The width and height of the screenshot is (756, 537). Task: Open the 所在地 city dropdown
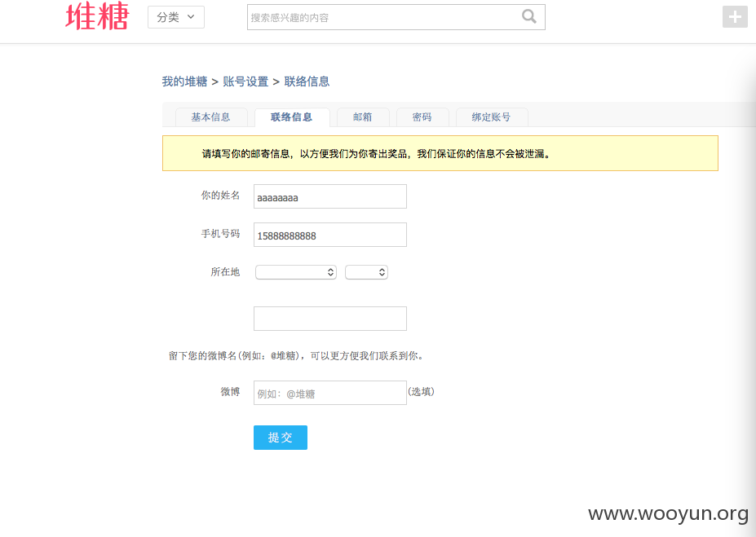coord(366,272)
